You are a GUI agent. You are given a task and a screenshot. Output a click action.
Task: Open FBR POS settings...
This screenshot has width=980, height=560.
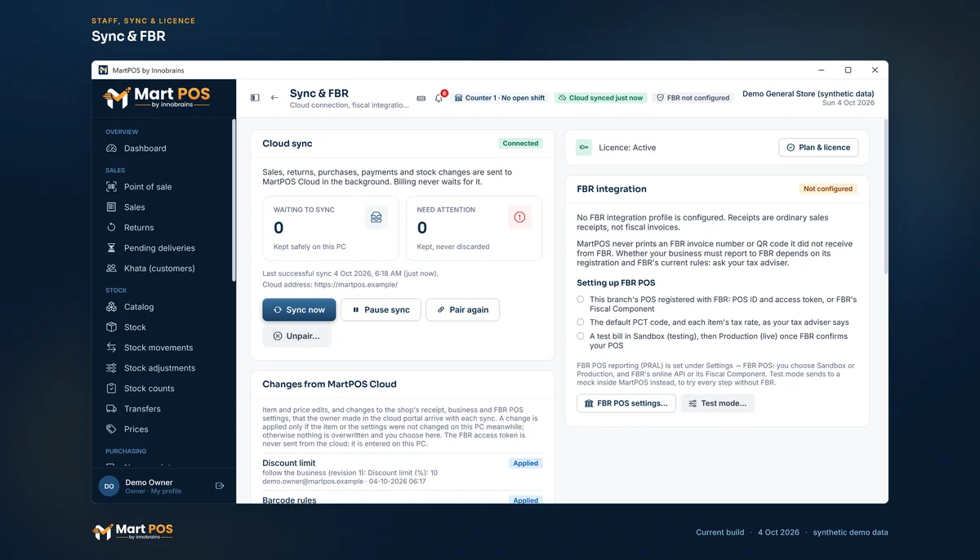(626, 403)
